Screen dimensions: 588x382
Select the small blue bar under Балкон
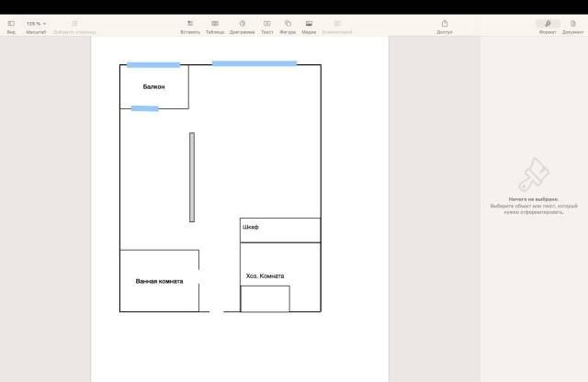tap(144, 108)
